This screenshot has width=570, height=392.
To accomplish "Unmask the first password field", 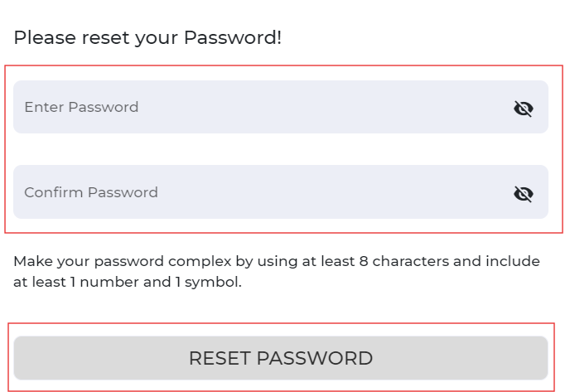I will [523, 109].
